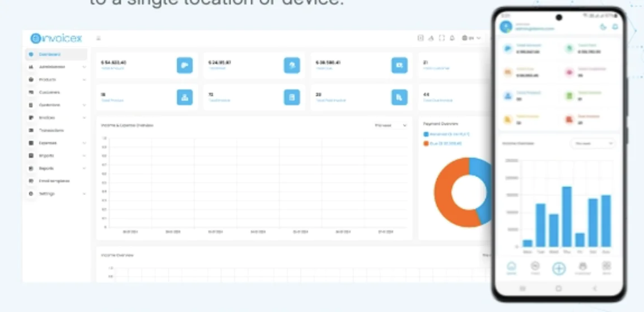Open Dashboard in the sidebar
The width and height of the screenshot is (644, 312).
56,54
